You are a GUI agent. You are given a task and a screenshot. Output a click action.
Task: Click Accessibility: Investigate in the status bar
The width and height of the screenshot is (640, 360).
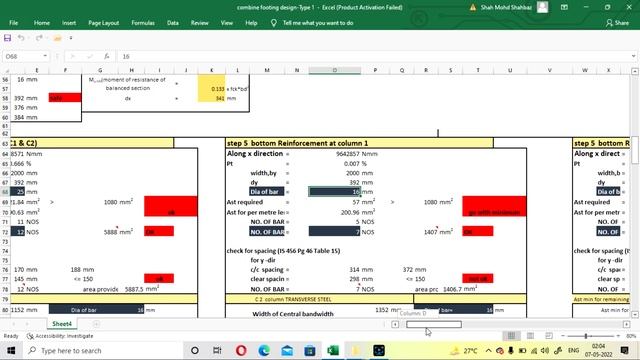click(60, 336)
